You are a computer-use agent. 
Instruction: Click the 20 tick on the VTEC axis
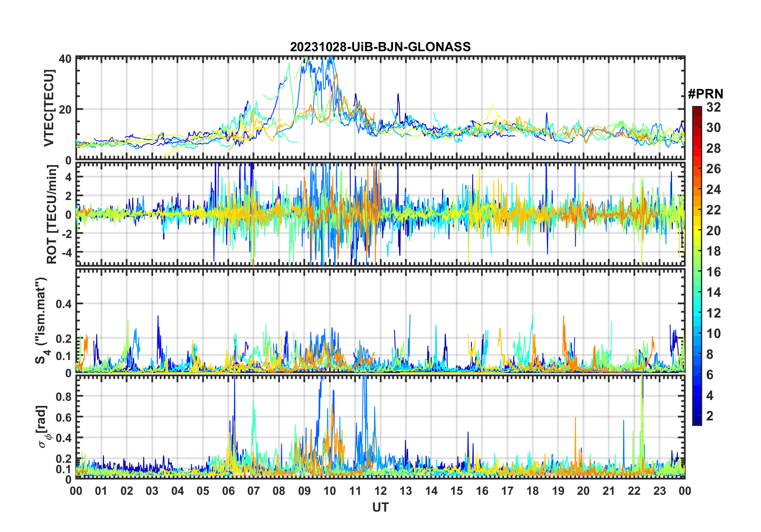65,109
